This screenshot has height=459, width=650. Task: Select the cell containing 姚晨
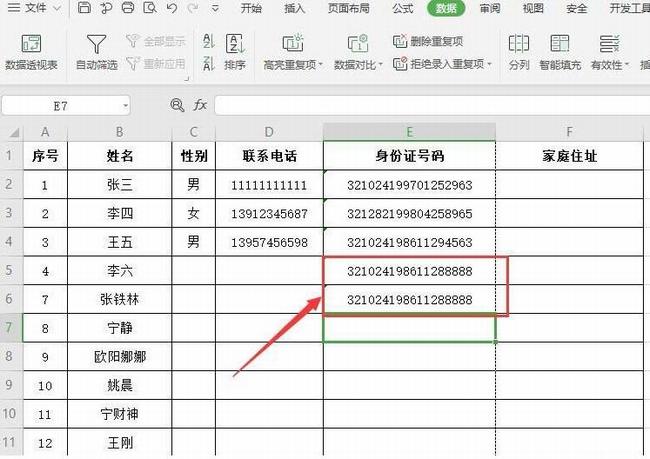[119, 385]
